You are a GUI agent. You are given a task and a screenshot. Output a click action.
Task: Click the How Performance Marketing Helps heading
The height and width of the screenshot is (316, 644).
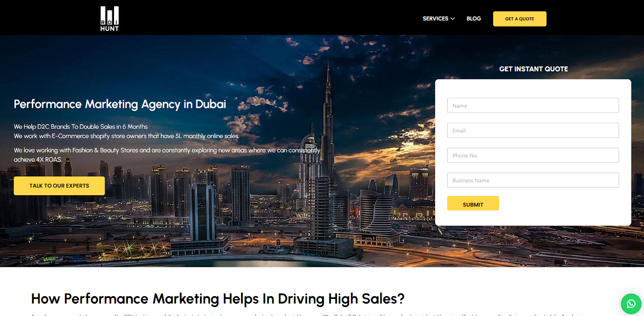(218, 299)
